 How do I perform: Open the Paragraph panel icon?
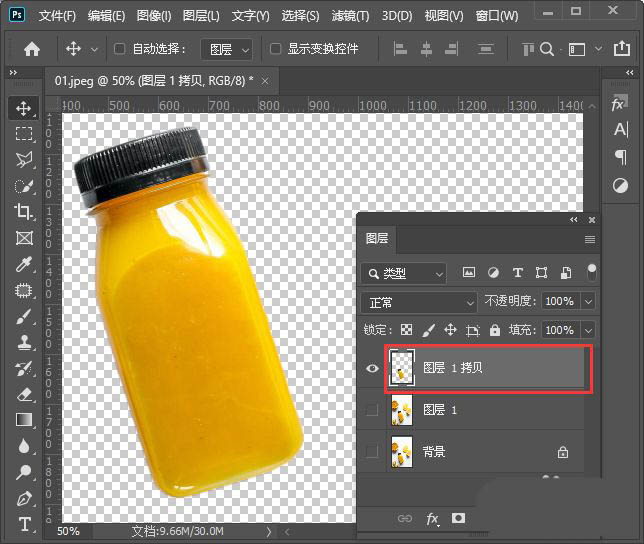pyautogui.click(x=621, y=157)
